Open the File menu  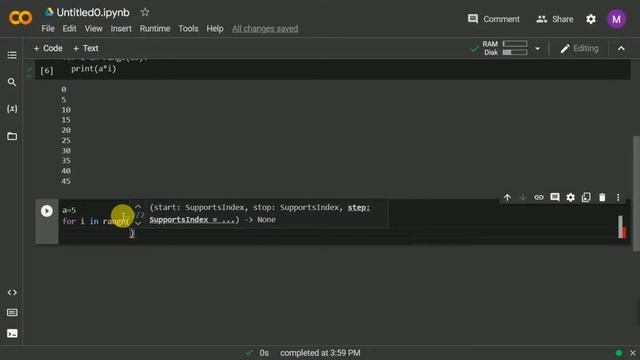[x=48, y=29]
